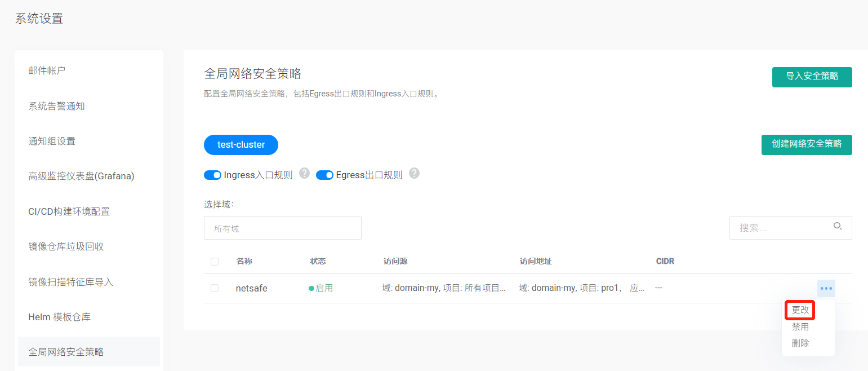
Task: Choose 删除 from the context menu
Action: point(800,343)
